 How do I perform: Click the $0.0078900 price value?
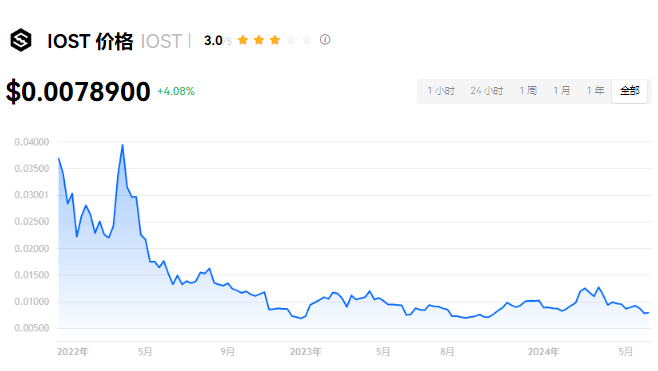pyautogui.click(x=78, y=91)
